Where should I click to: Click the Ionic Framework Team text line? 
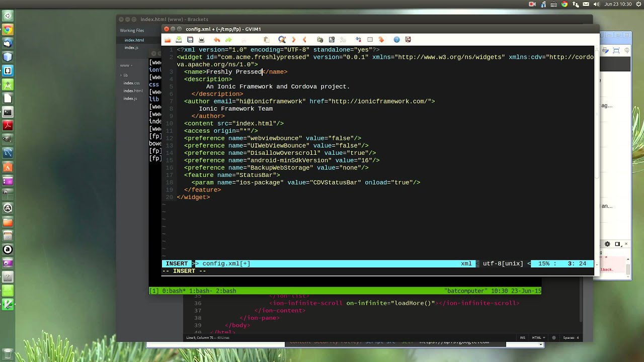pyautogui.click(x=235, y=109)
